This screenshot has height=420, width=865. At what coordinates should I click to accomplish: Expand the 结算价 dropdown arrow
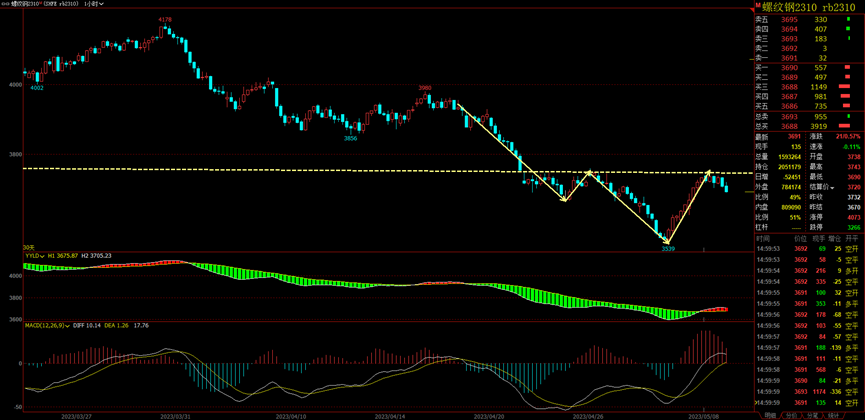click(832, 188)
